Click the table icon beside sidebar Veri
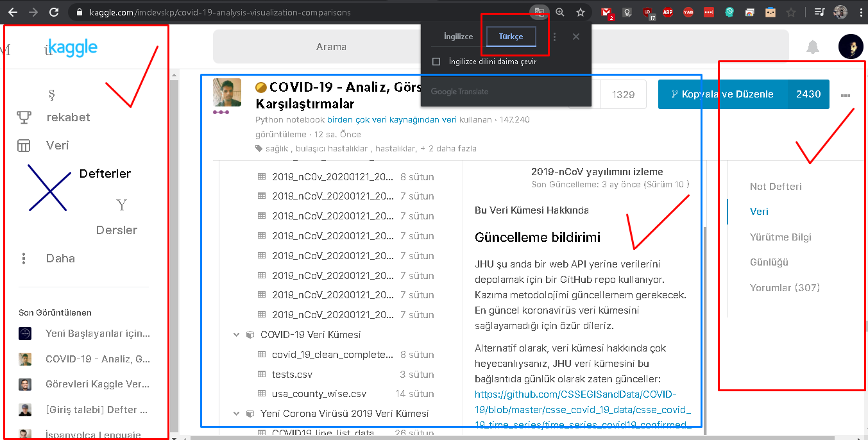This screenshot has height=440, width=868. tap(24, 146)
